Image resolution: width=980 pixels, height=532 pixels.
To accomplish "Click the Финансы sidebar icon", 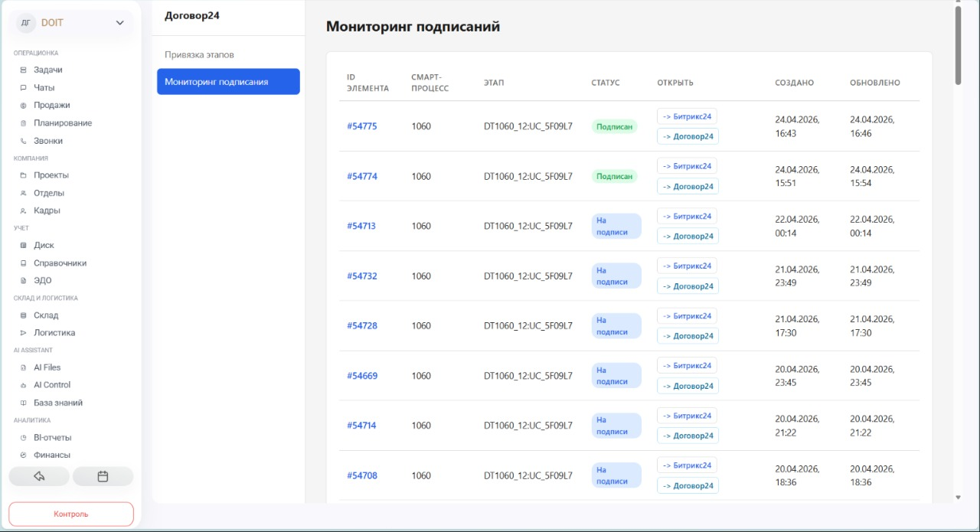I will [x=23, y=455].
